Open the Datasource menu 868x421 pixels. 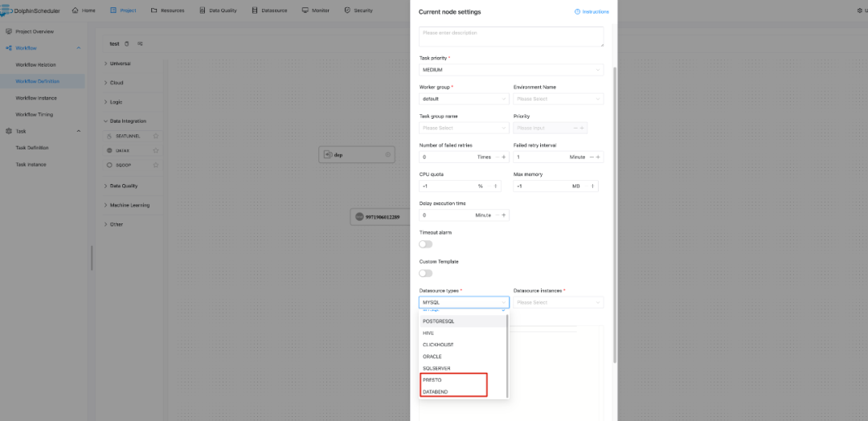[x=269, y=10]
